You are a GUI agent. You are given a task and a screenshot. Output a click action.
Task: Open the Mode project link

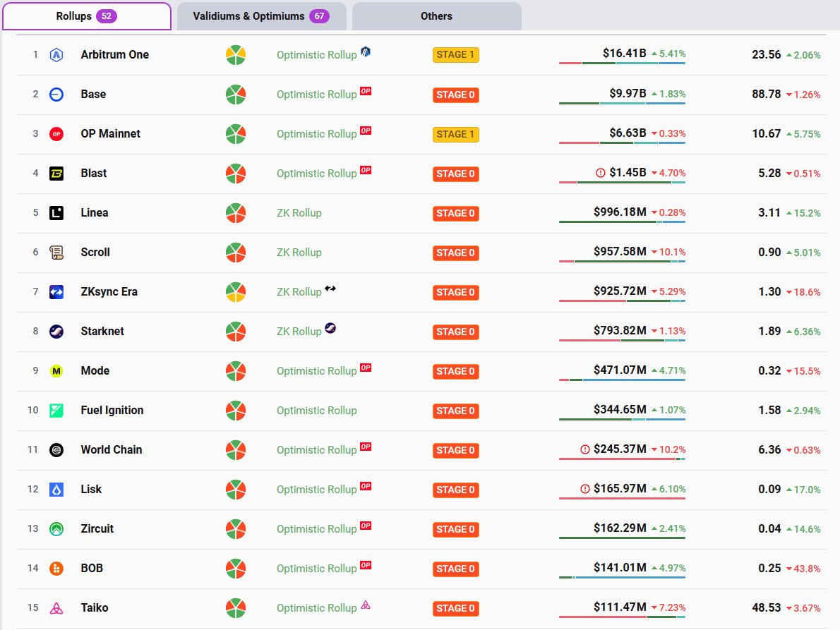point(95,371)
